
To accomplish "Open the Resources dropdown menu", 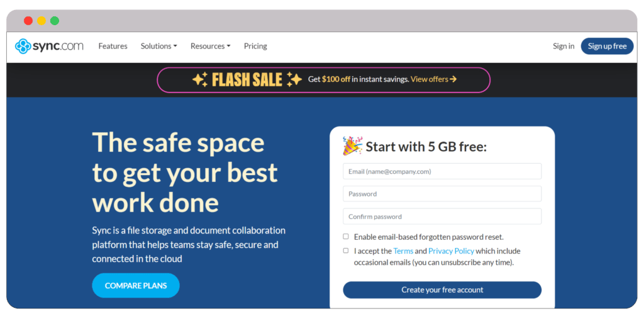I will coord(210,46).
